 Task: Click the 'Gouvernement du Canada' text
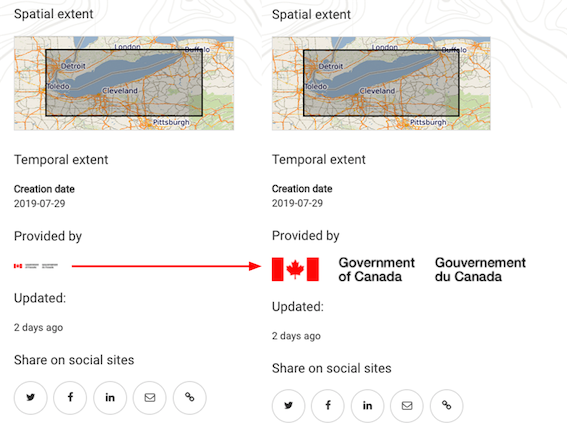click(480, 269)
